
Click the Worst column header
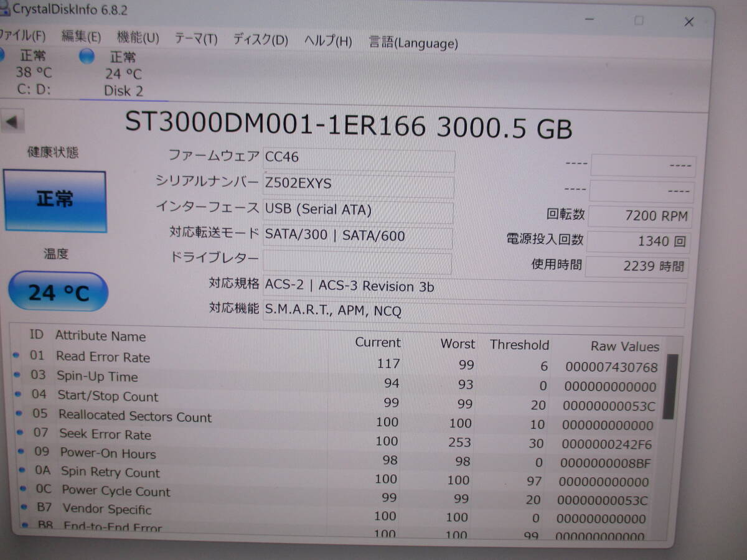(x=458, y=343)
